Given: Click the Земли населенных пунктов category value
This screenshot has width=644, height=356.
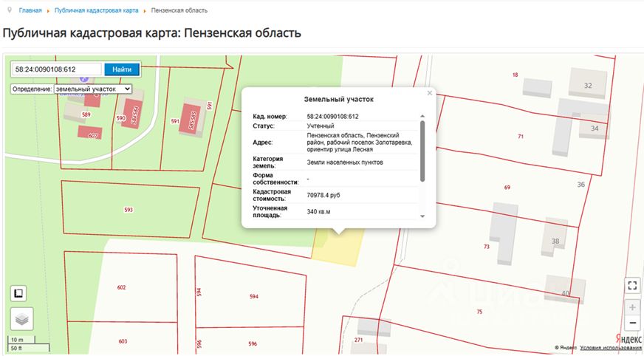Looking at the screenshot, I should coord(345,162).
